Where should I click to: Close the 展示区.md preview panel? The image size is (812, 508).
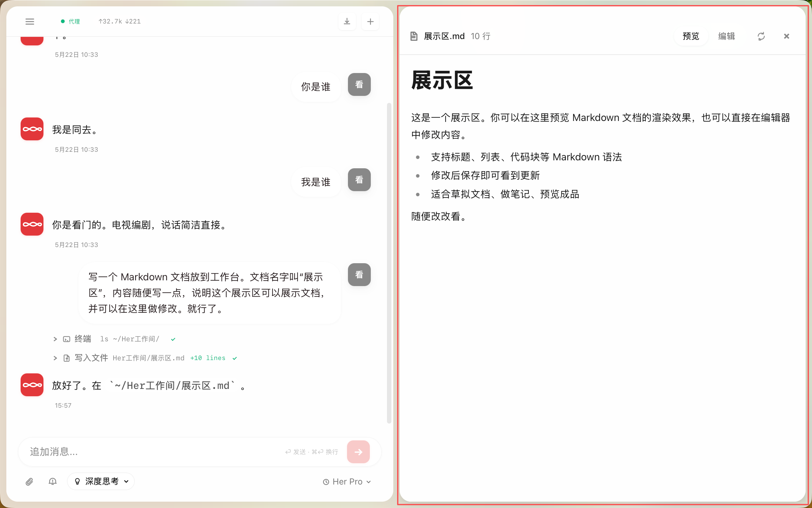click(x=786, y=36)
